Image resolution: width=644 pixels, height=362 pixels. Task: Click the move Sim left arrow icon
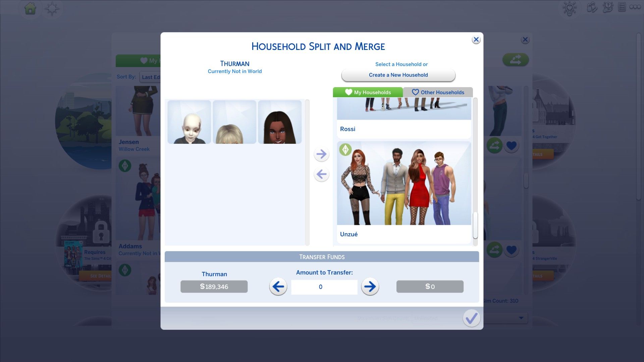(322, 174)
